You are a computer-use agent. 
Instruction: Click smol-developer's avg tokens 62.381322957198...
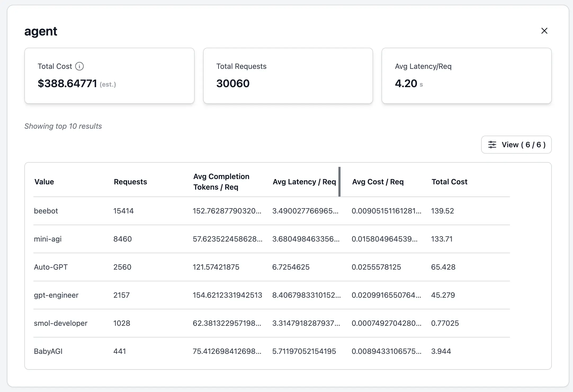pos(227,323)
